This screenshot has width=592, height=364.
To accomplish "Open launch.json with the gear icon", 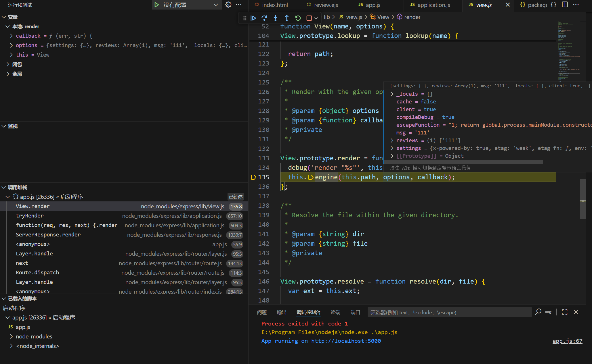I will [x=228, y=5].
